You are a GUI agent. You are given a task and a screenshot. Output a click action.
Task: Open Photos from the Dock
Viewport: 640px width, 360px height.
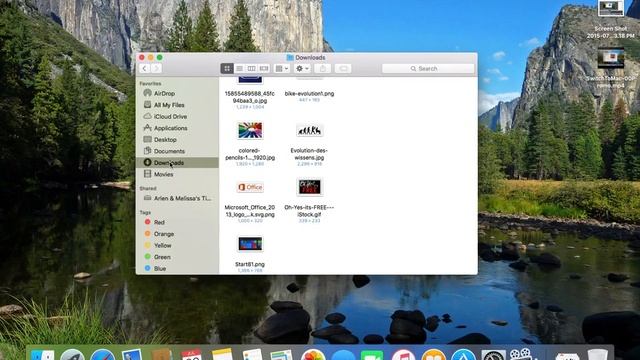pos(313,355)
